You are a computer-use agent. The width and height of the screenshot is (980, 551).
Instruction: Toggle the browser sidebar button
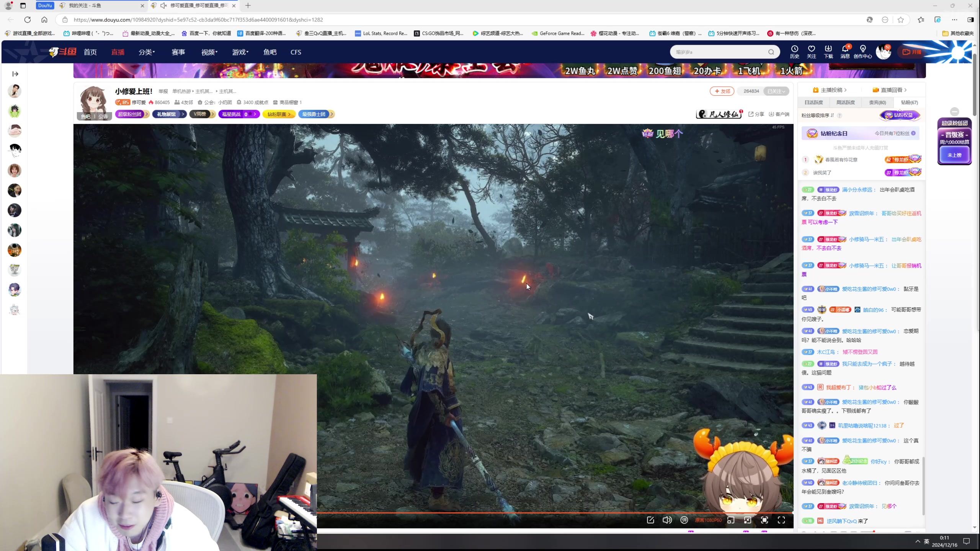(x=970, y=20)
